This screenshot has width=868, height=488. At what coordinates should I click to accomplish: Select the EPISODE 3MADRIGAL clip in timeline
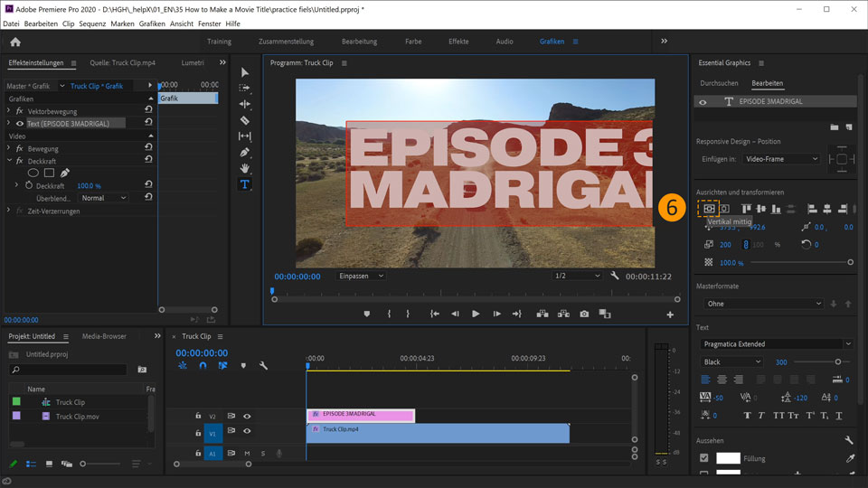[x=360, y=415]
